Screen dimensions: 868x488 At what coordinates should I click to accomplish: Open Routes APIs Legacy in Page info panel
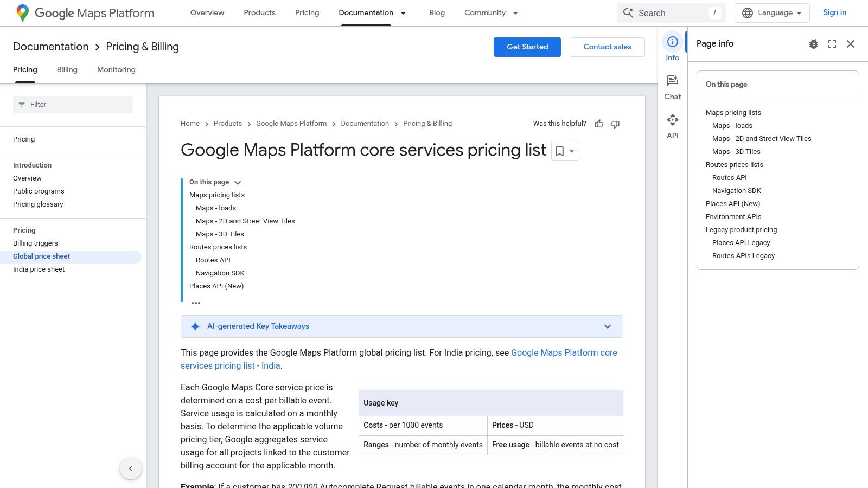click(x=743, y=256)
